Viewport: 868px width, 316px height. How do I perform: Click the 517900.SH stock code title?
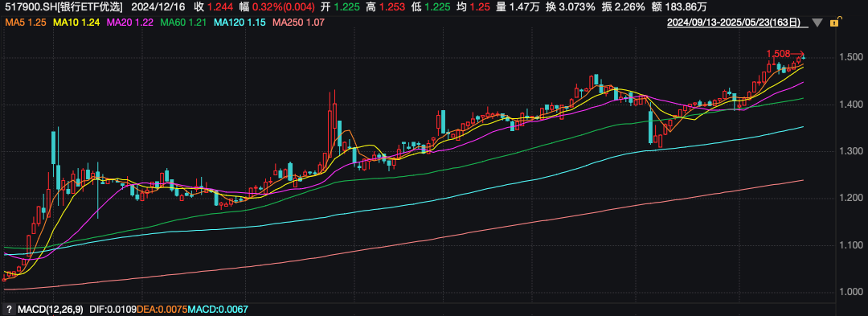point(27,7)
